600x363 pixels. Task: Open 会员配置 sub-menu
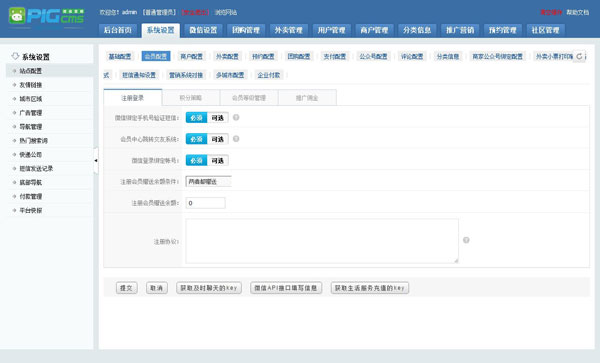coord(156,56)
